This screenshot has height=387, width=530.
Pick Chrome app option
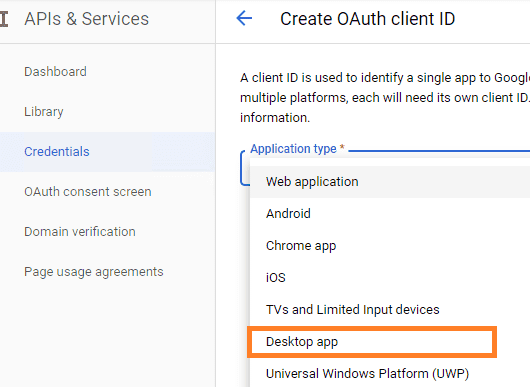390,246
